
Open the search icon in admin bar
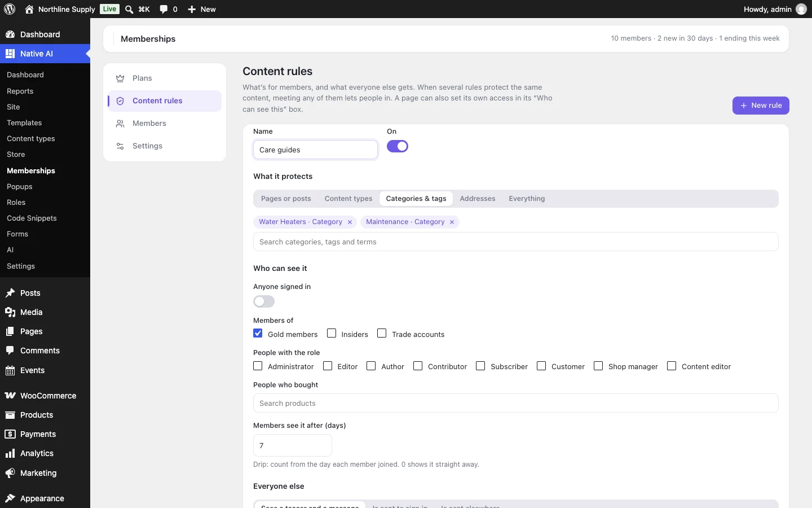click(129, 9)
